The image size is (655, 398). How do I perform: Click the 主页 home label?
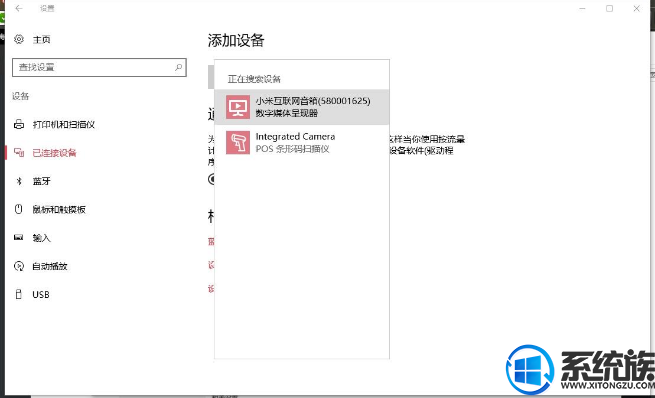pyautogui.click(x=41, y=40)
